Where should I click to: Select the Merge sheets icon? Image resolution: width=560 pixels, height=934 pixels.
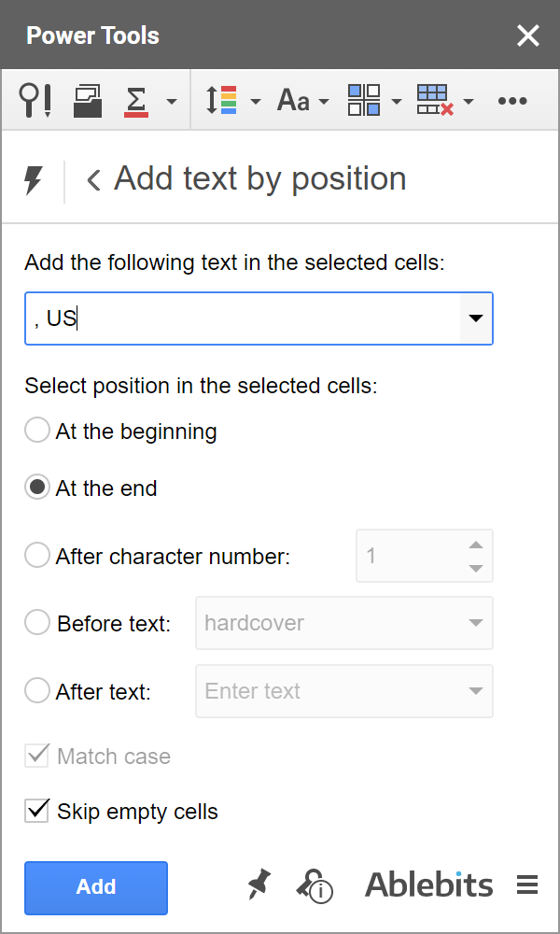(x=87, y=99)
